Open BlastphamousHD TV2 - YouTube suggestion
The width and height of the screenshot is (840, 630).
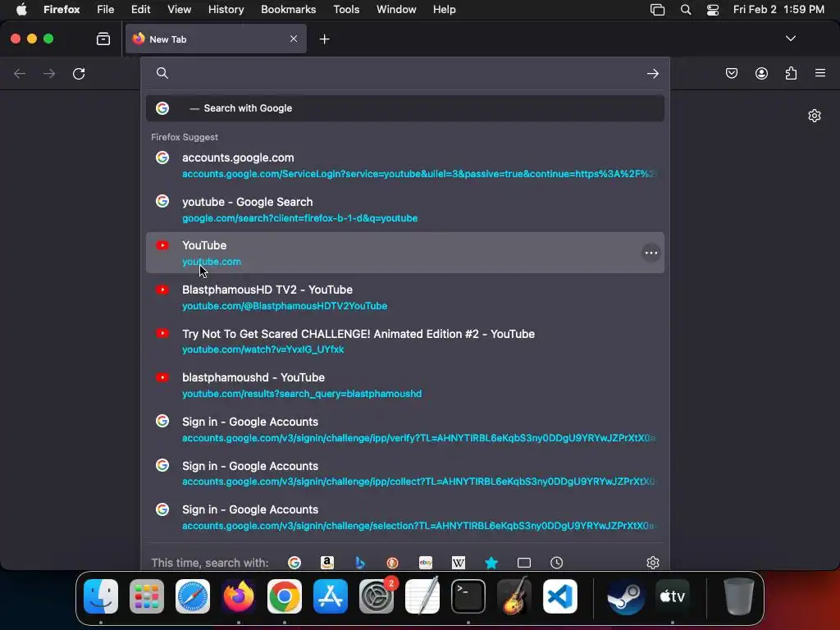[405, 297]
